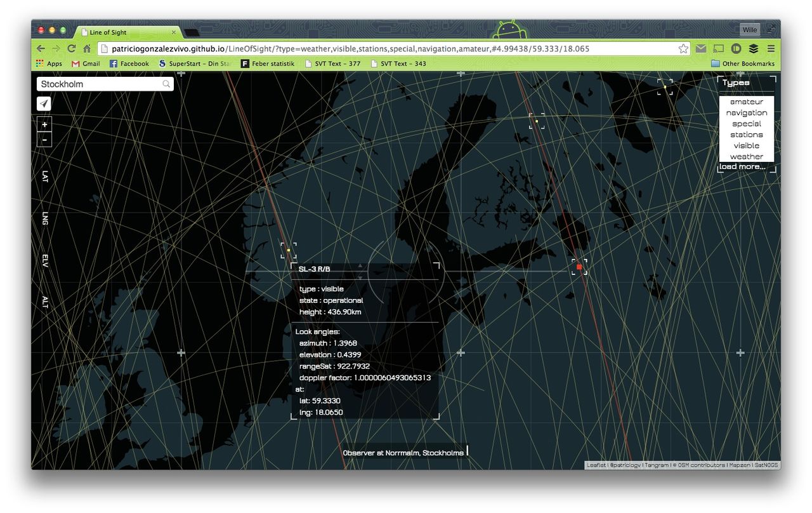Select the red highlighted satellite marker
The image size is (812, 513).
tap(579, 267)
